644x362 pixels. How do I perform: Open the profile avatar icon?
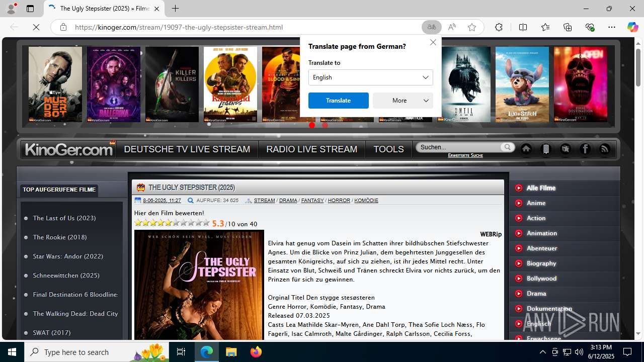point(11,9)
